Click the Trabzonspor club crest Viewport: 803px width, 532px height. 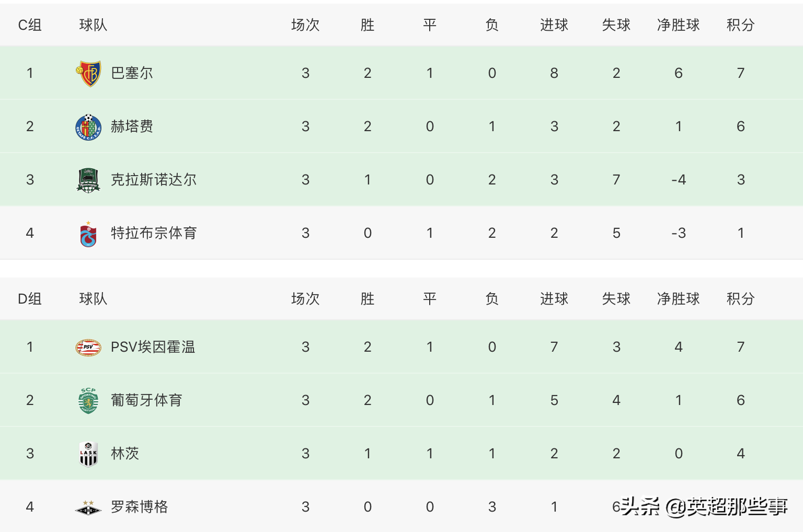coord(88,234)
